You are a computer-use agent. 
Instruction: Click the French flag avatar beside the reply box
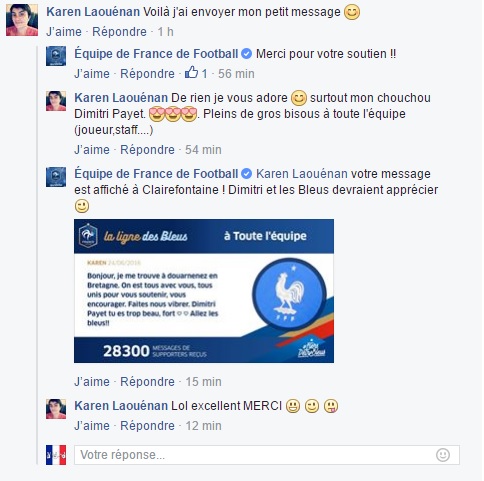tap(56, 455)
